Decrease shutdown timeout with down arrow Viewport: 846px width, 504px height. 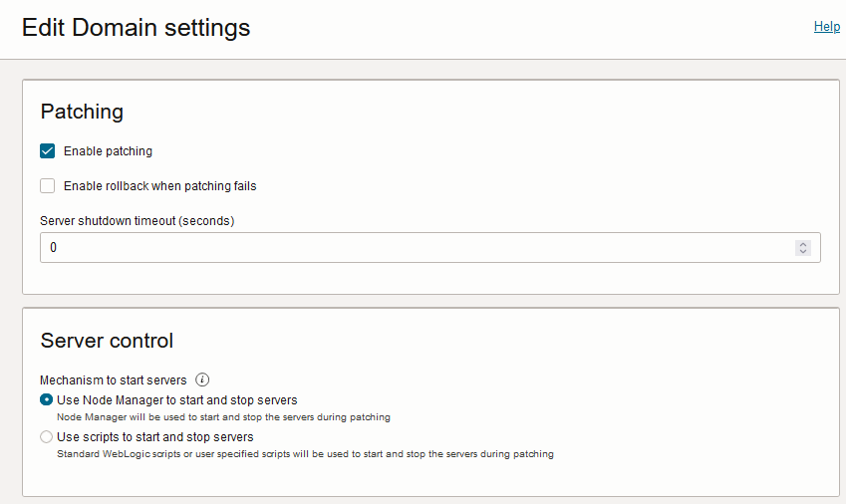803,252
